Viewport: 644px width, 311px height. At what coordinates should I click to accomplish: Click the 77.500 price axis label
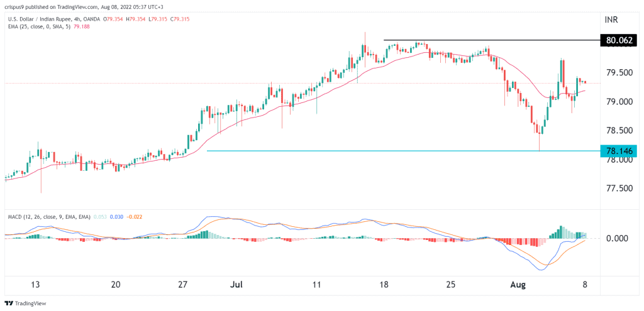(619, 188)
